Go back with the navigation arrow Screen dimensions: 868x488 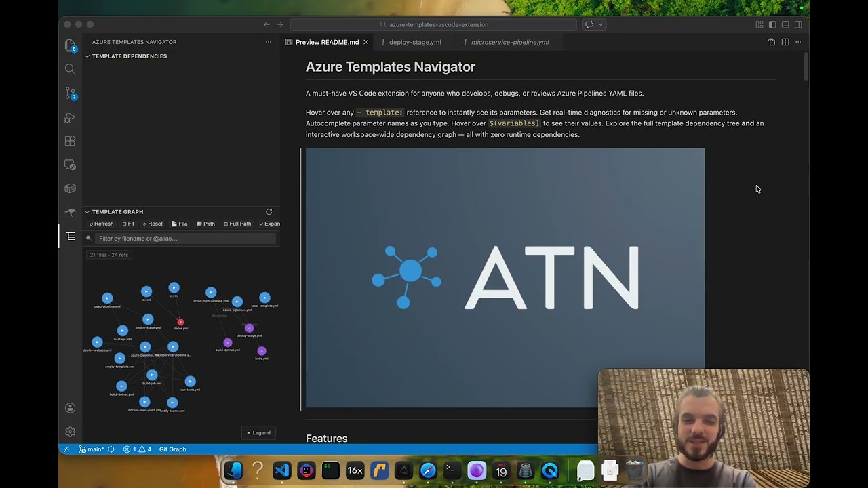[267, 24]
